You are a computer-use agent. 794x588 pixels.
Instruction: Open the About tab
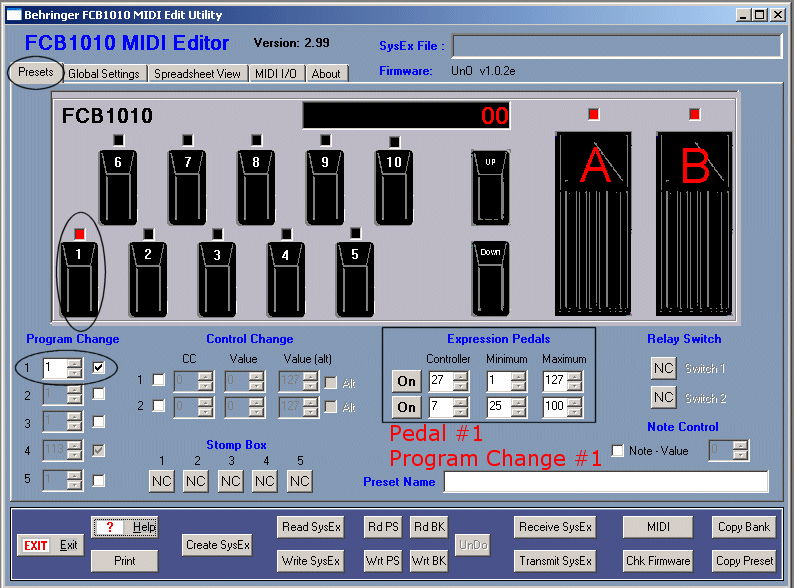click(326, 73)
